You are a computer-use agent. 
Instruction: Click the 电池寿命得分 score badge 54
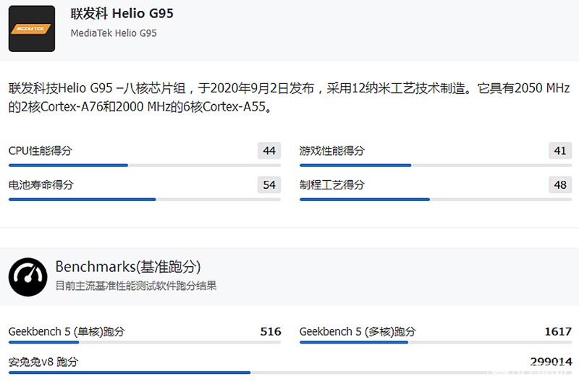pos(269,184)
